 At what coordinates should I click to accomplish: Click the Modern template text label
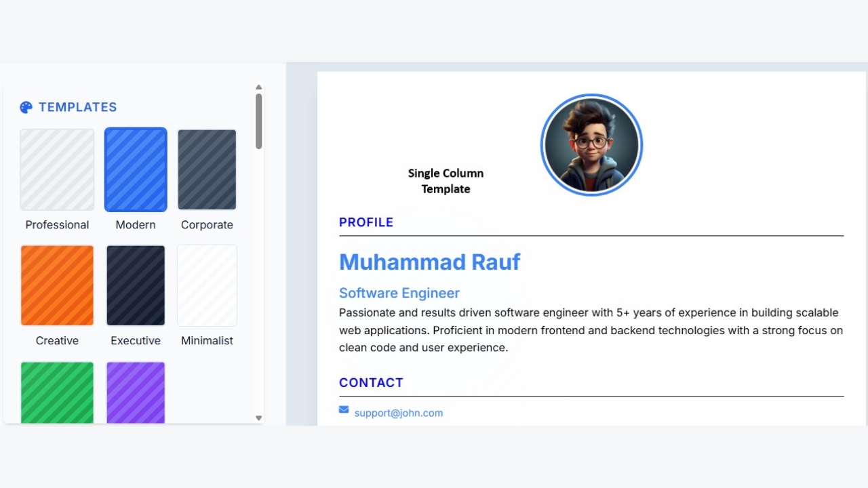pos(136,225)
